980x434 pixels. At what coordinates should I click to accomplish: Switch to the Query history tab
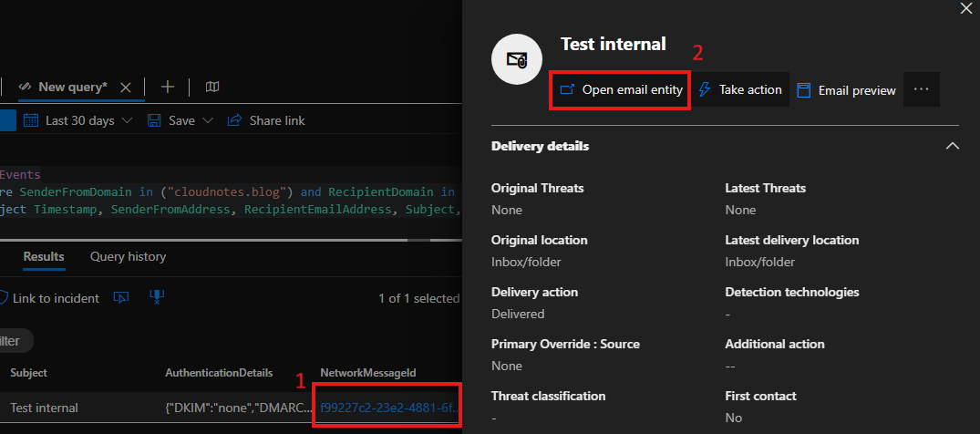[128, 257]
